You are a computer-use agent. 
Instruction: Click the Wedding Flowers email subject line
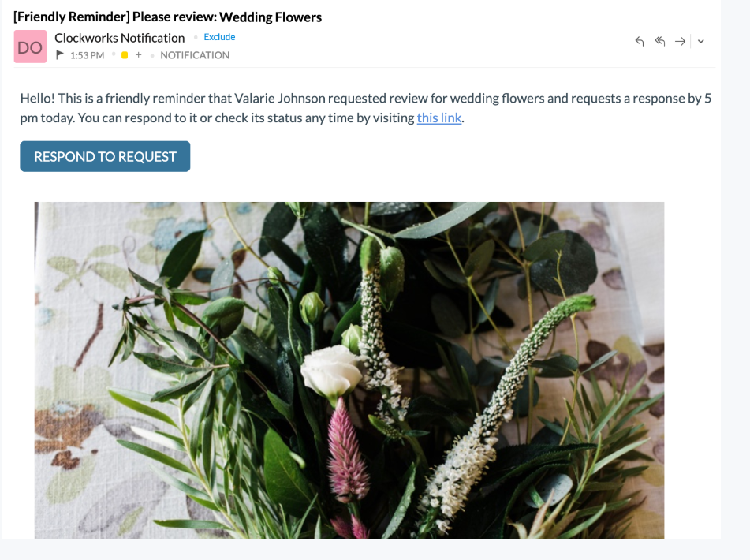(x=167, y=17)
